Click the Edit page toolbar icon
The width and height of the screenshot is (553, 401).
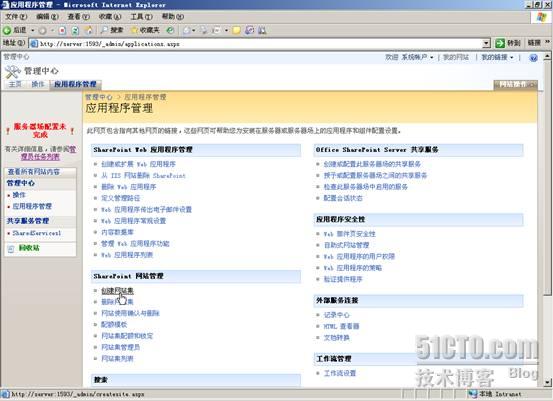pos(216,31)
